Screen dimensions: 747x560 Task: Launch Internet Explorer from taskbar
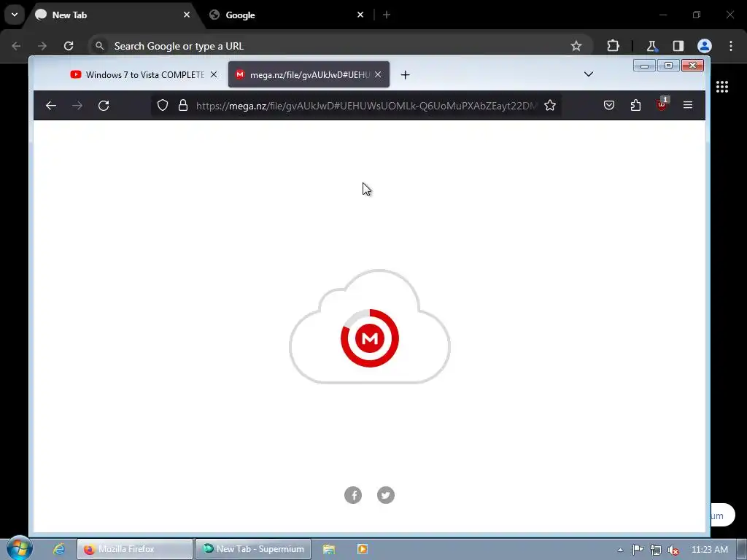[x=59, y=549]
